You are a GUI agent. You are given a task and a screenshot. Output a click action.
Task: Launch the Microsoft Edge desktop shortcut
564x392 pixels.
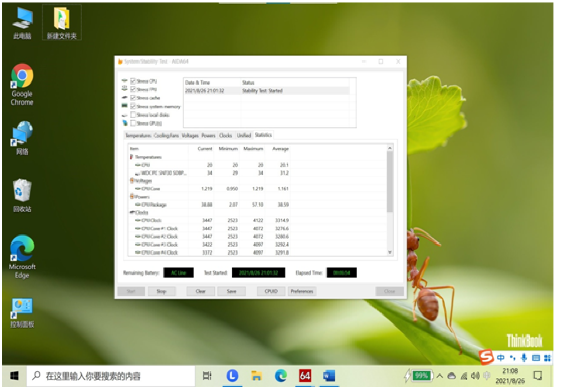coord(22,257)
